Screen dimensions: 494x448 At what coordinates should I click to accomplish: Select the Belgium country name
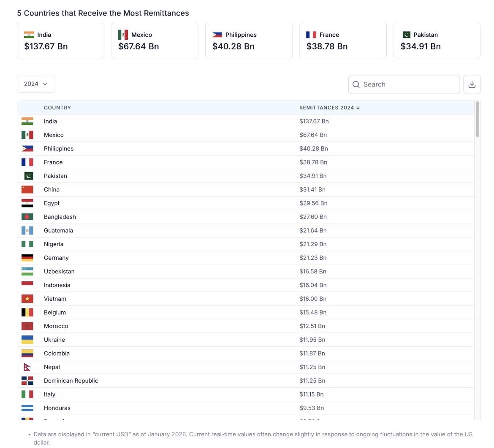click(x=55, y=312)
